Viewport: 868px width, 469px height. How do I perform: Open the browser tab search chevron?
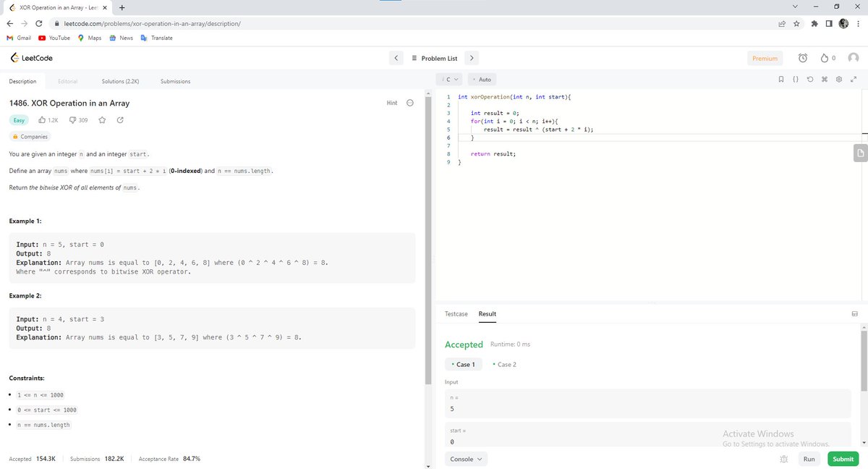tap(795, 7)
